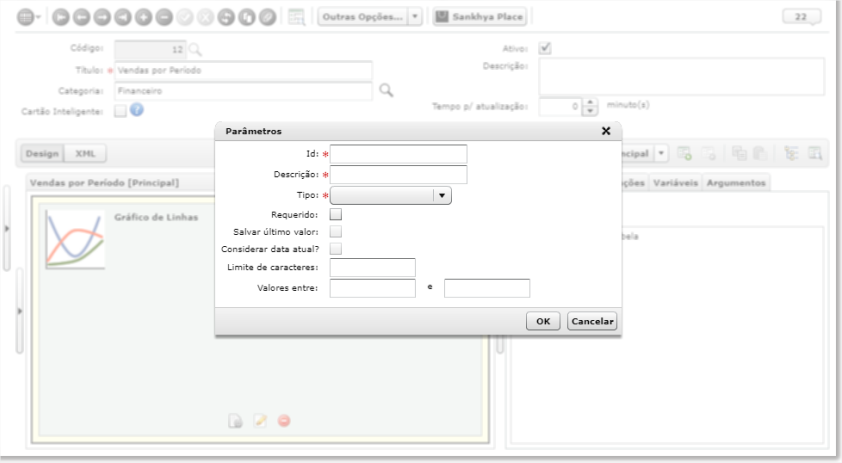This screenshot has width=842, height=463.
Task: Open the grid view menu icon in top toolbar
Action: pos(28,17)
